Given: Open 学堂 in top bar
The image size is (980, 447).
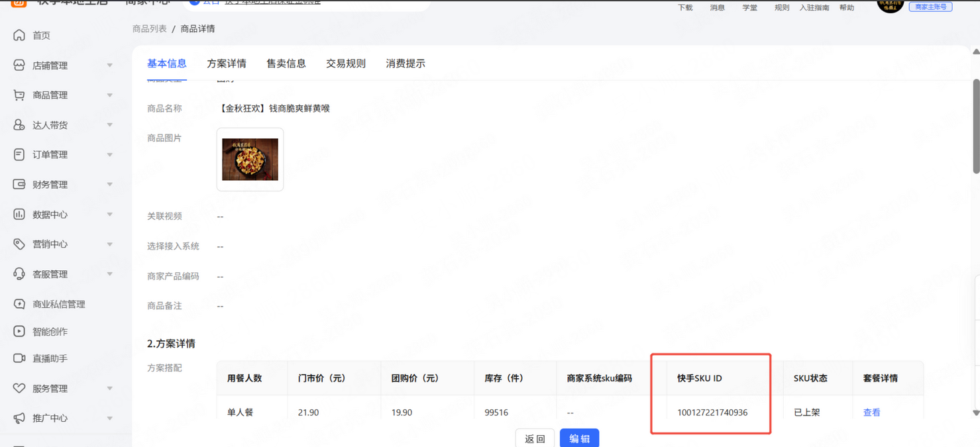Looking at the screenshot, I should tap(749, 7).
